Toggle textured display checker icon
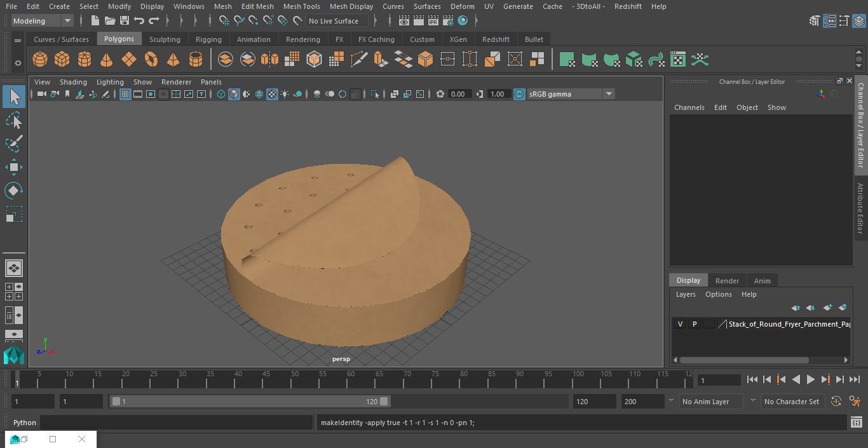The height and width of the screenshot is (448, 868). pos(272,94)
